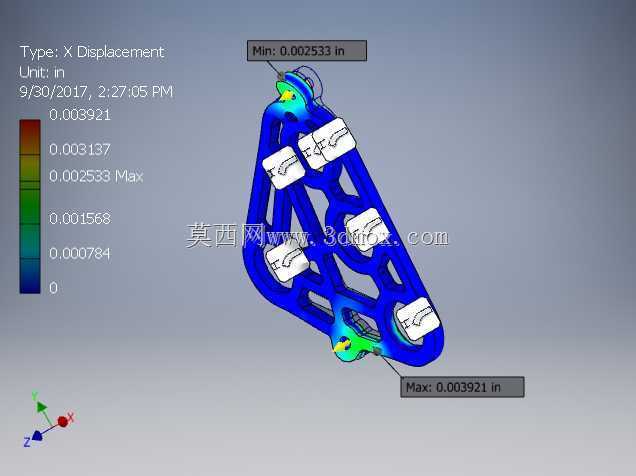Image resolution: width=636 pixels, height=476 pixels.
Task: Click the 'Max: 0.003921 in' probe label
Action: point(462,387)
